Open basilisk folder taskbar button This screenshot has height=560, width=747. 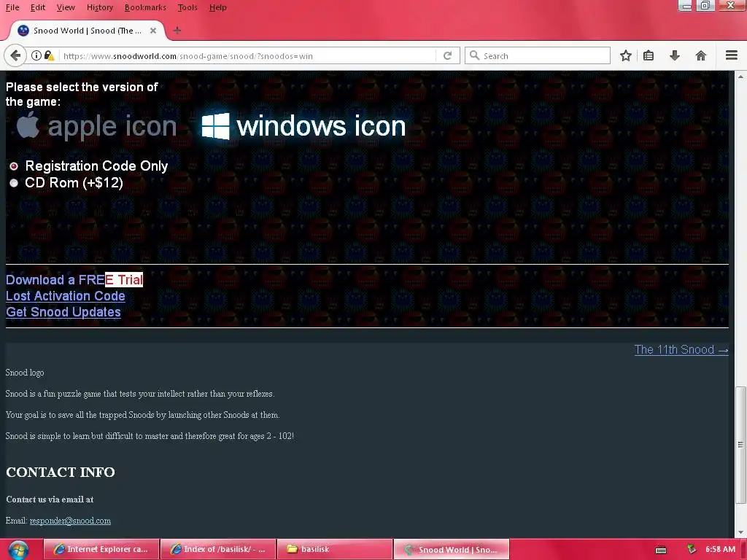click(x=335, y=550)
